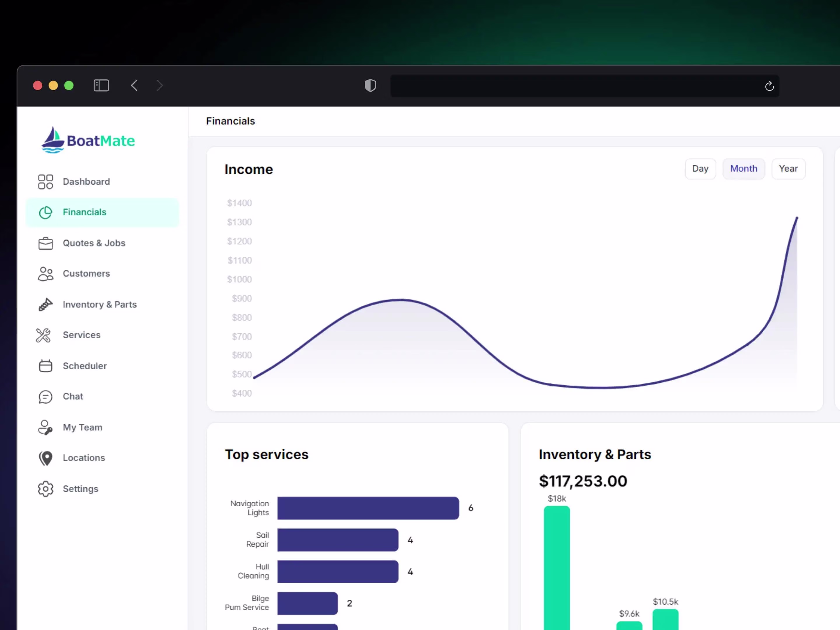Click the browser address bar field
This screenshot has height=630, width=840.
coord(570,86)
